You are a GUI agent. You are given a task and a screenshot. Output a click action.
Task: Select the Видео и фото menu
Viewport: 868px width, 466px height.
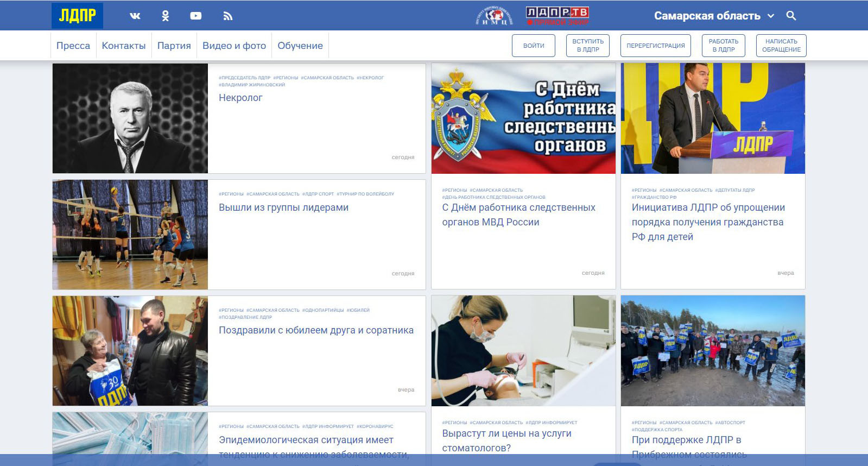click(x=234, y=46)
